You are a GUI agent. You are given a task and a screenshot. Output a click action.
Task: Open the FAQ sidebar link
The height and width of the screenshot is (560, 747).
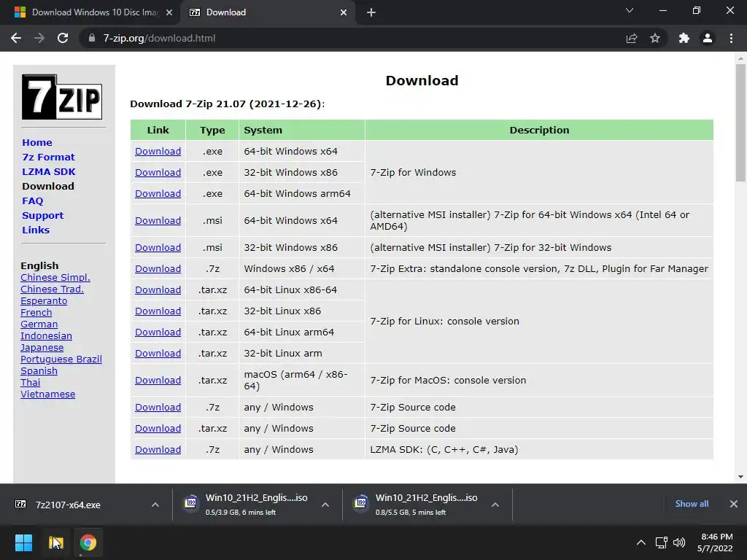(x=32, y=201)
